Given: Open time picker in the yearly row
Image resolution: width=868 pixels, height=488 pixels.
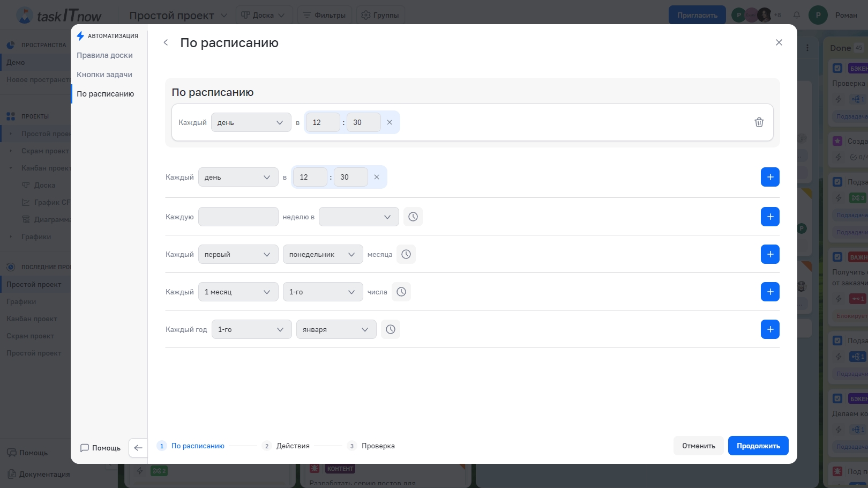Looking at the screenshot, I should point(391,329).
